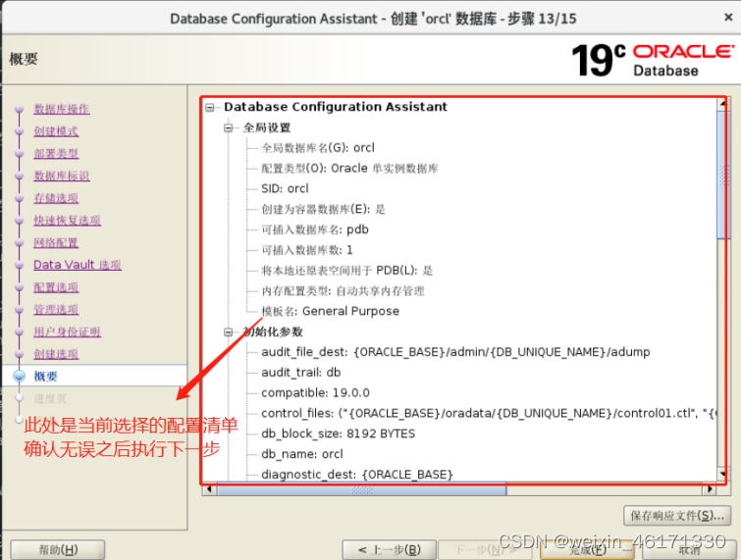Screen dimensions: 741x560
Task: Click the horizontal scrollbar right arrow
Action: click(x=710, y=489)
